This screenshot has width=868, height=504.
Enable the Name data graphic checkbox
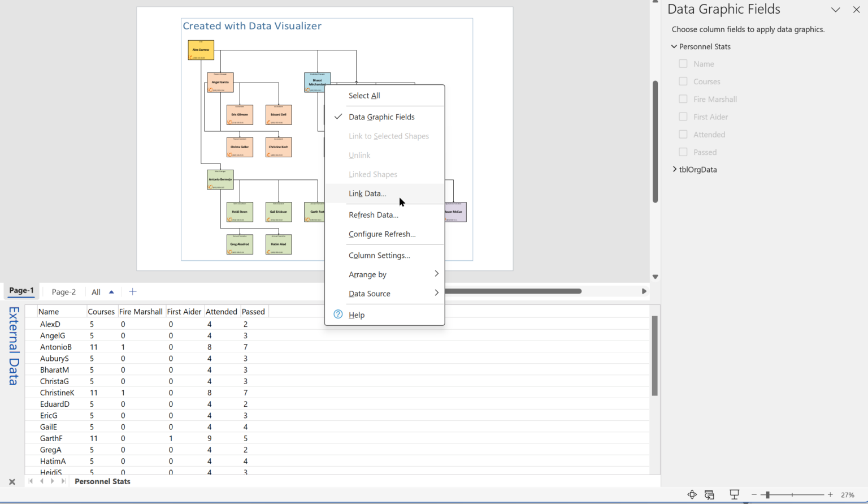(x=683, y=63)
